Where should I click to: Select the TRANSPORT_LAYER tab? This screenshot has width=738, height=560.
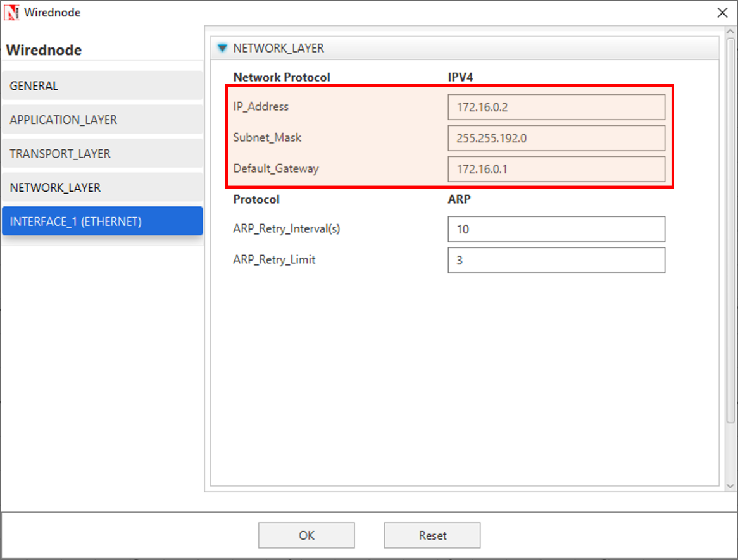102,154
